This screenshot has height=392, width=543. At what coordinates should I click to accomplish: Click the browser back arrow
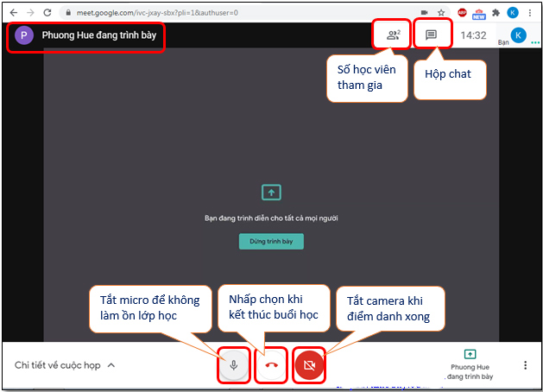point(12,13)
